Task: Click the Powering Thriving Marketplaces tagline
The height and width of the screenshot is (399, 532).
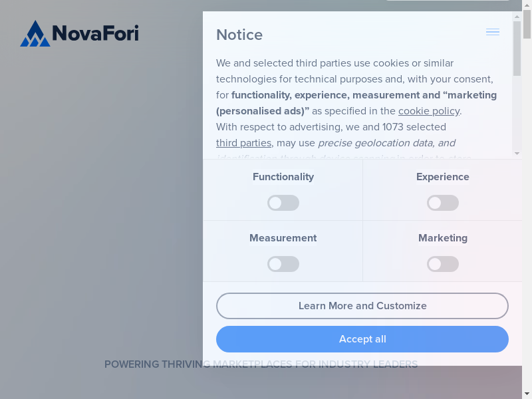Action: pyautogui.click(x=261, y=364)
